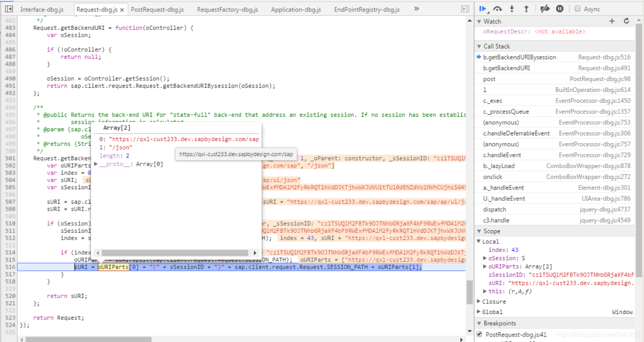644x342 pixels.
Task: Step into next function call
Action: point(512,9)
